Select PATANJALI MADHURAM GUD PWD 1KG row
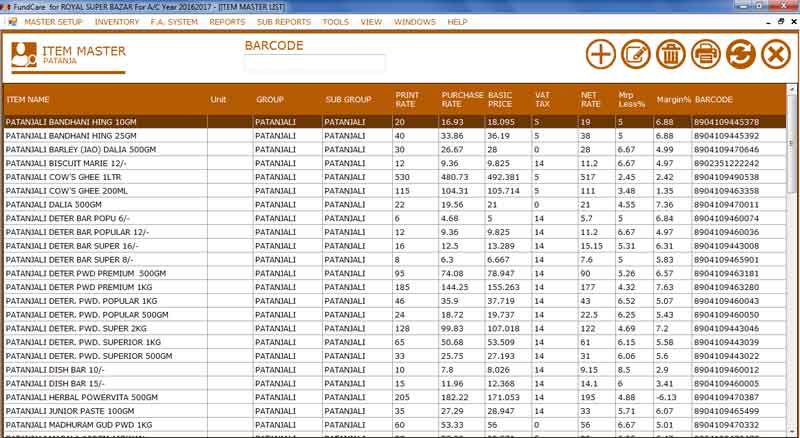The height and width of the screenshot is (438, 800). [x=394, y=425]
